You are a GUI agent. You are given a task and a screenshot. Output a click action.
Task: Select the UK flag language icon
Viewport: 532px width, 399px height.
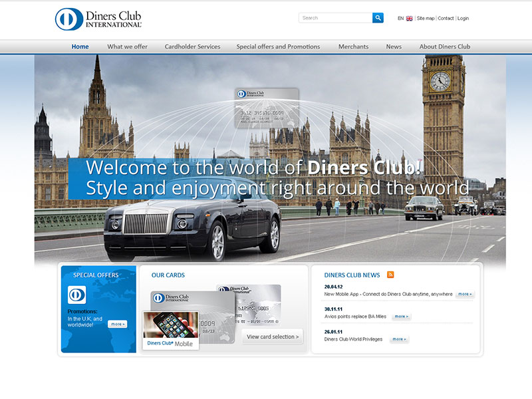pos(409,19)
